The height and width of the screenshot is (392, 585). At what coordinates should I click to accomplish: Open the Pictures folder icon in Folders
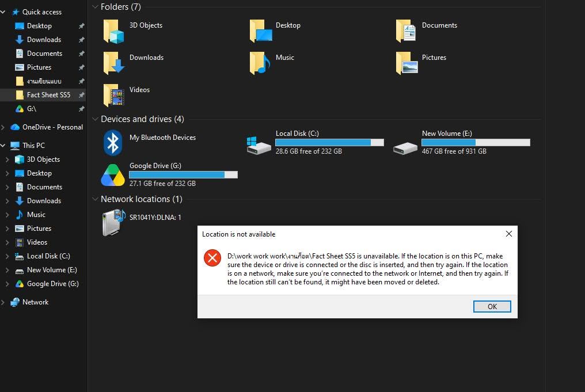(x=407, y=63)
